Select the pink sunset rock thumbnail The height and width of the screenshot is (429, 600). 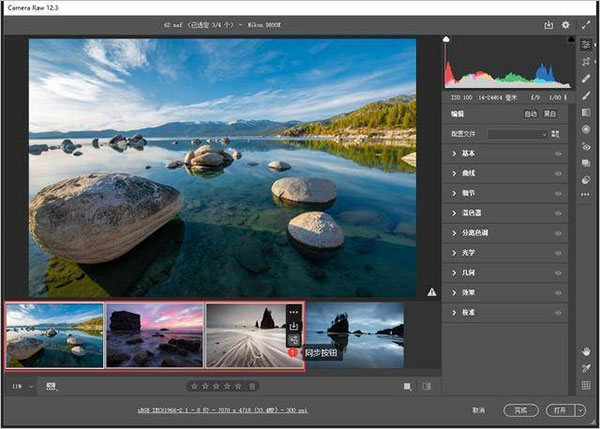point(155,335)
